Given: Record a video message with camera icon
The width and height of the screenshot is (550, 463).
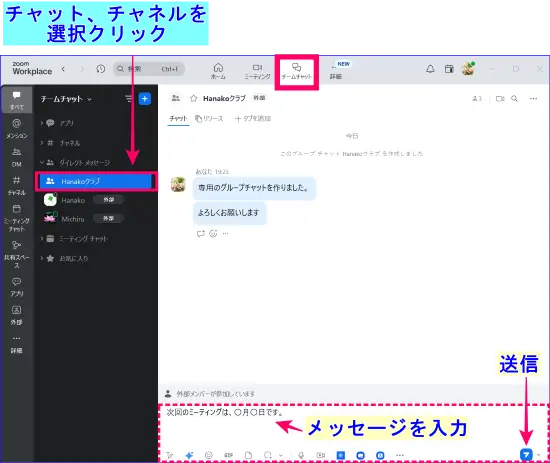Looking at the screenshot, I should click(321, 455).
